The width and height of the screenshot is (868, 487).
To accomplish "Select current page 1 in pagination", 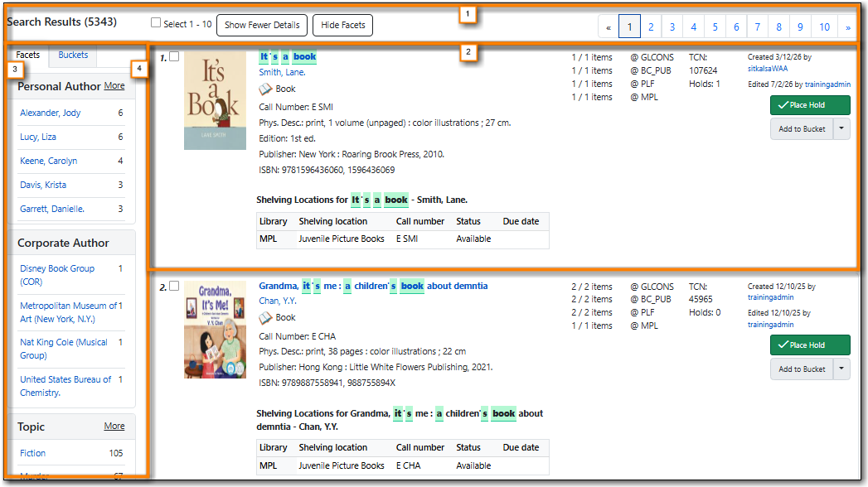I will (629, 27).
